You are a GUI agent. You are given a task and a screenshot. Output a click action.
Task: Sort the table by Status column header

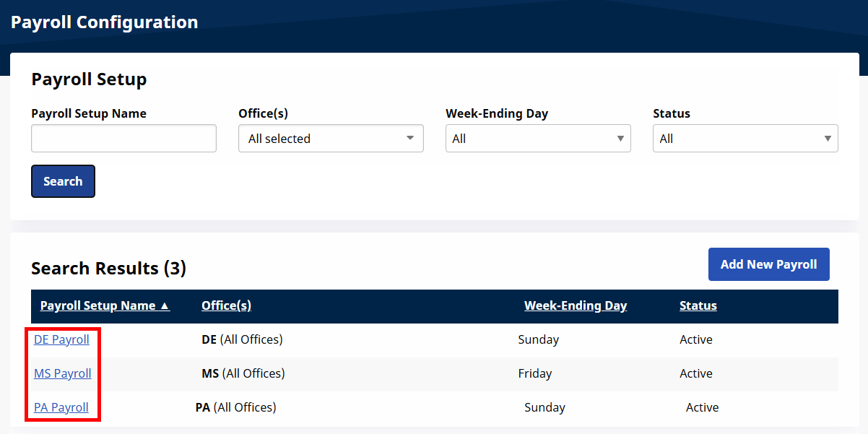pyautogui.click(x=698, y=305)
